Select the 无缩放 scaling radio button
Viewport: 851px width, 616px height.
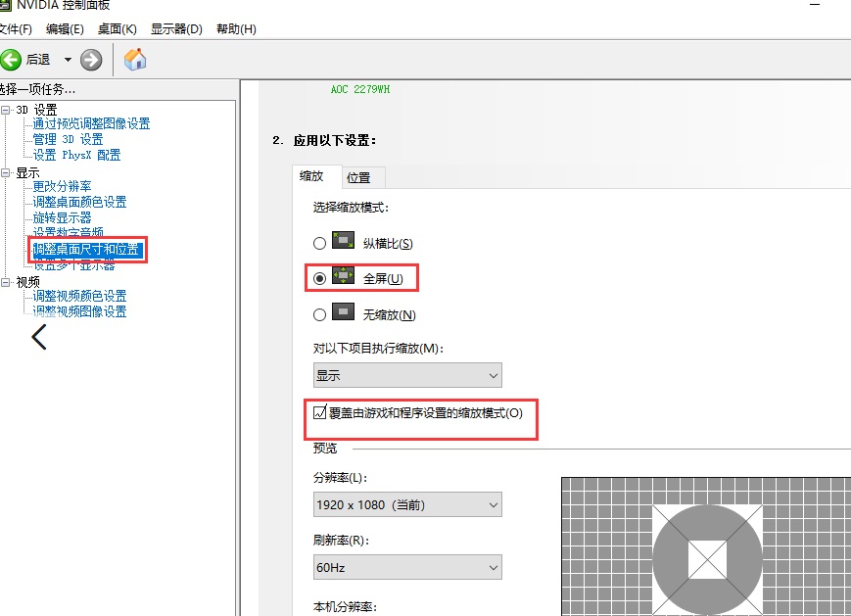click(319, 314)
